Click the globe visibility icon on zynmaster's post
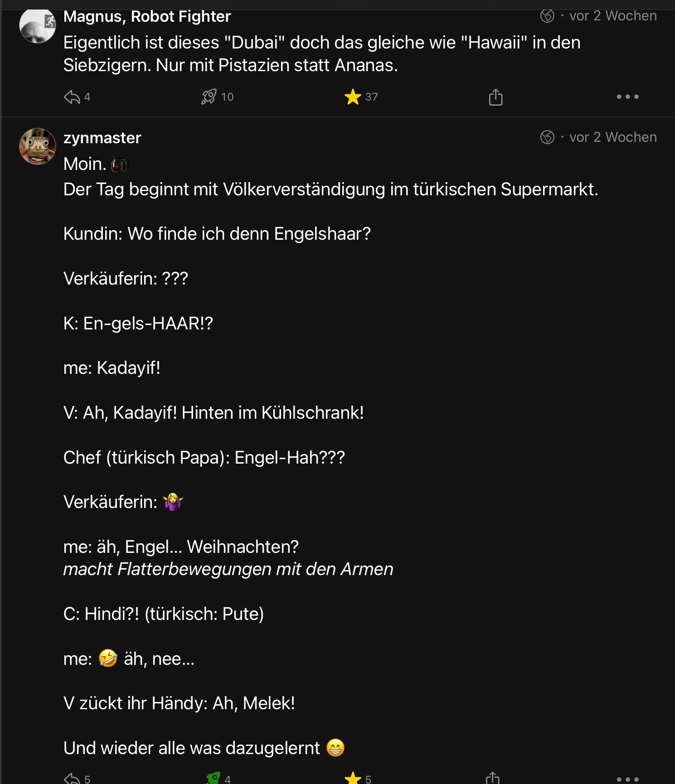 [547, 137]
